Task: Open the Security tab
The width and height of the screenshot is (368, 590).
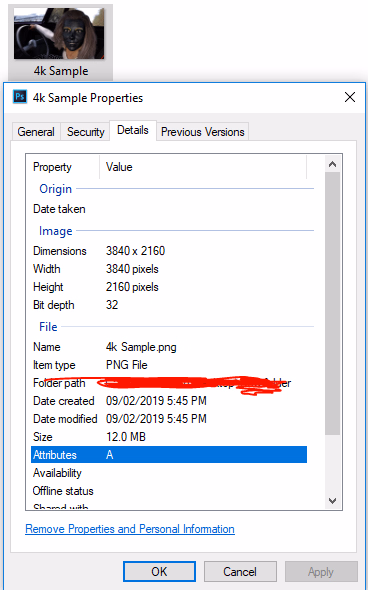Action: click(85, 132)
